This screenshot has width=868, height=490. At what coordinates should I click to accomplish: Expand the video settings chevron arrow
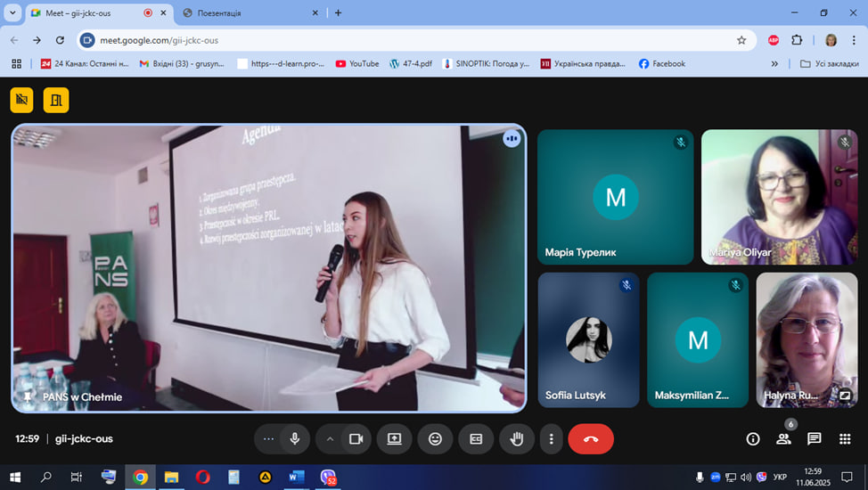[330, 439]
